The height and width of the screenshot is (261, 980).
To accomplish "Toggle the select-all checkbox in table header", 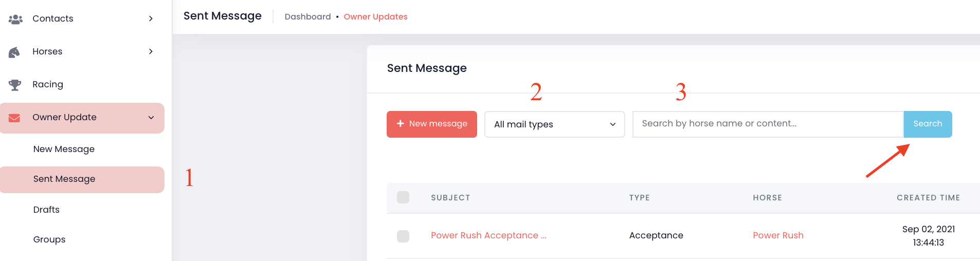I will click(403, 197).
